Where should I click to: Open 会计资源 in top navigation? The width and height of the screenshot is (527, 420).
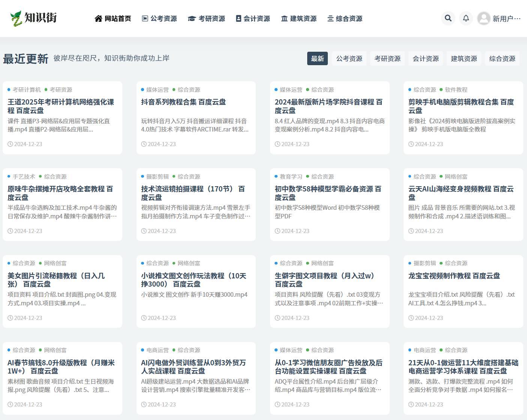[253, 18]
